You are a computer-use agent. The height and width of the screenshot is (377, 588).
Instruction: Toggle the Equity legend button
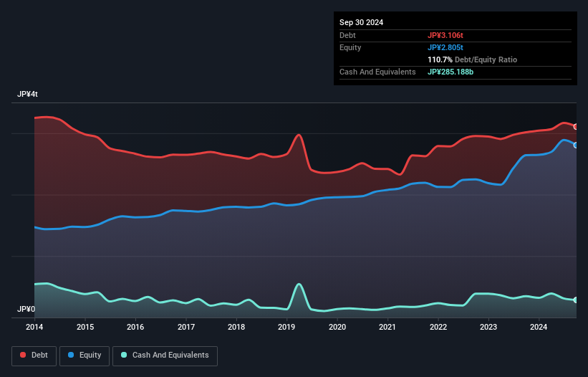[x=85, y=355]
